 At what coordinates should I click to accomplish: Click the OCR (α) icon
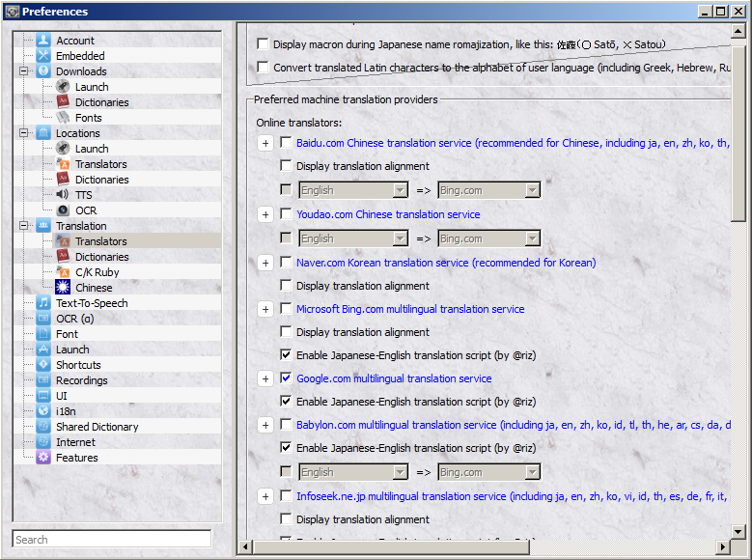(43, 319)
